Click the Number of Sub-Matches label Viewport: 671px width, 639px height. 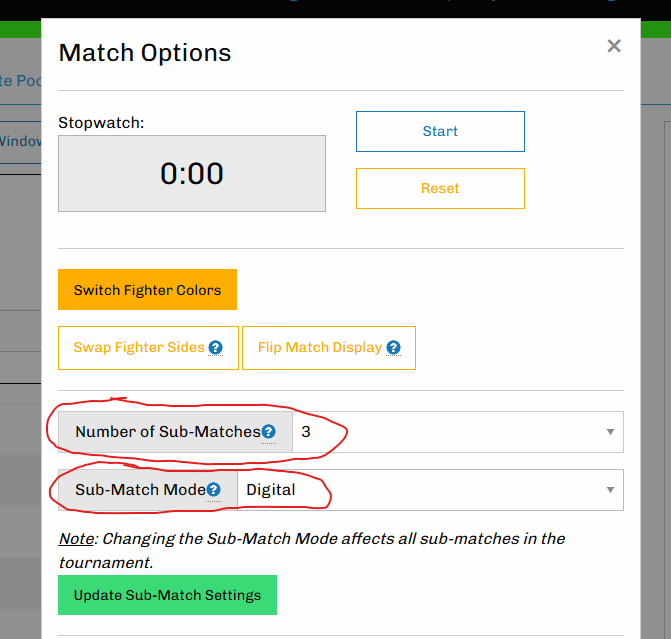167,432
